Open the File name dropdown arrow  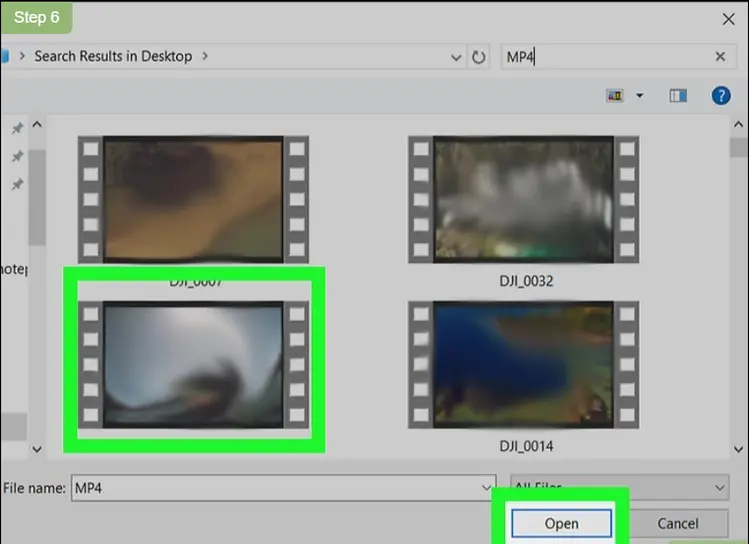487,488
